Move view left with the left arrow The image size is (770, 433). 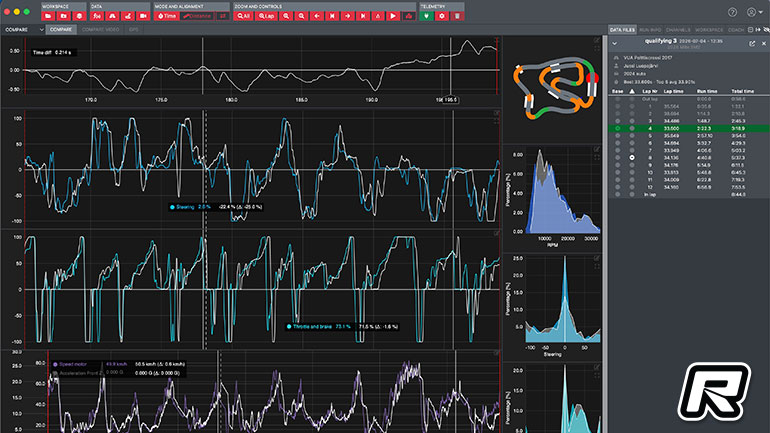tap(317, 16)
